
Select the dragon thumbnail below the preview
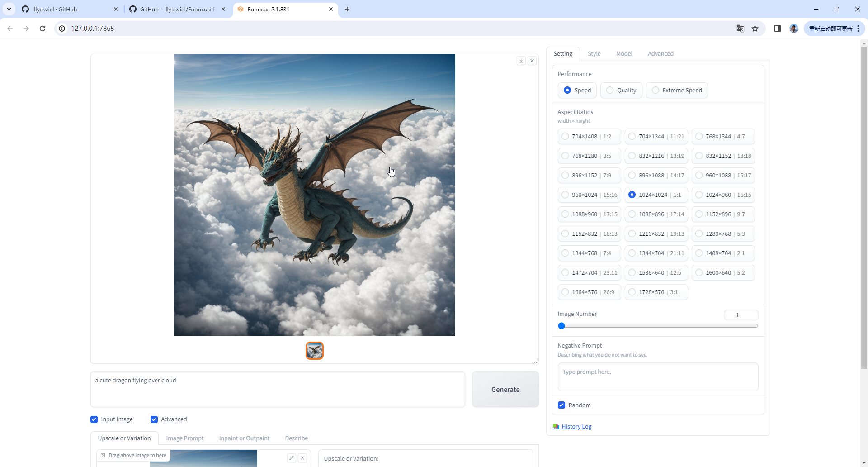coord(315,351)
